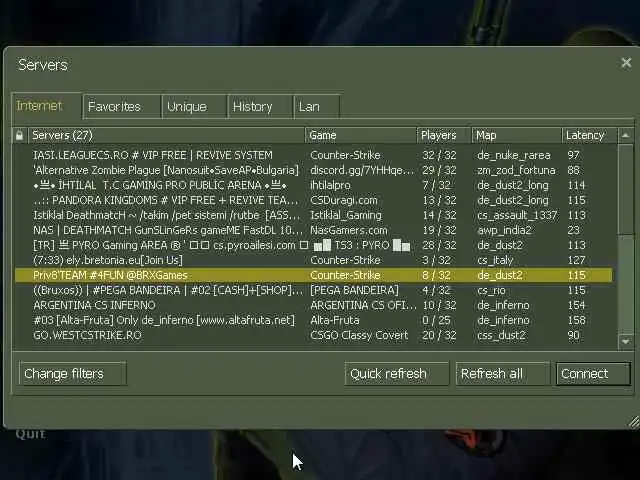Select IHTILAL T.C GAMING PRO server
640x480 pixels.
pos(313,185)
